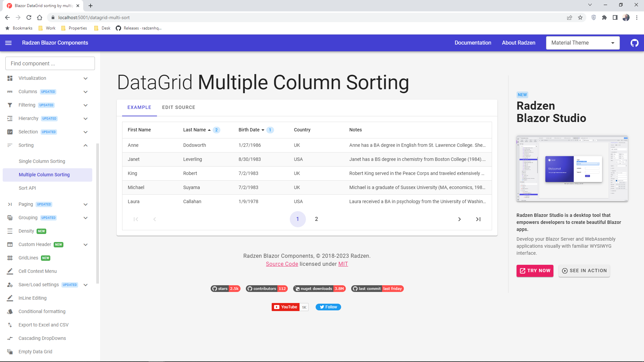The image size is (644, 362).
Task: Select the Export to Excel and CSV icon
Action: 10,324
